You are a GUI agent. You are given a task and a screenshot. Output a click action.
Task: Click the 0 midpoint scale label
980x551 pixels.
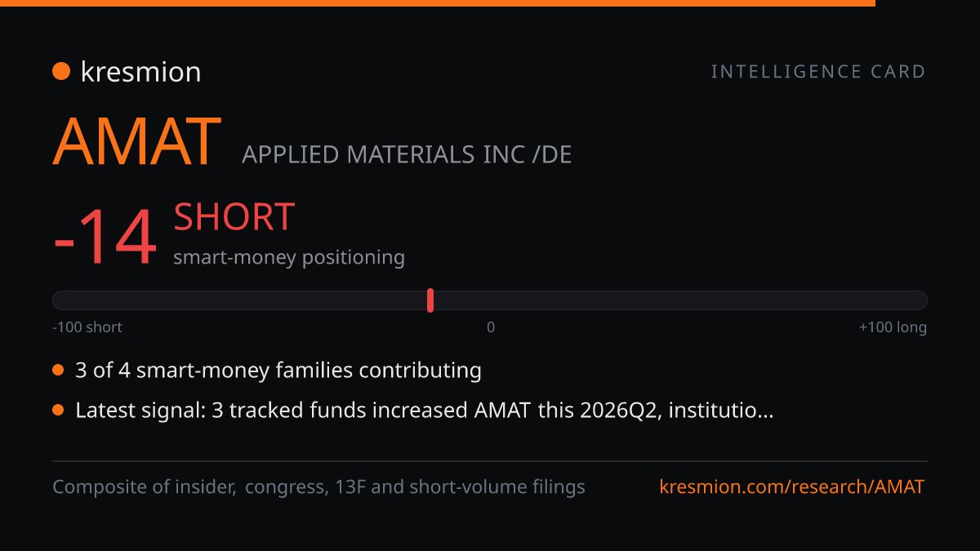(491, 327)
